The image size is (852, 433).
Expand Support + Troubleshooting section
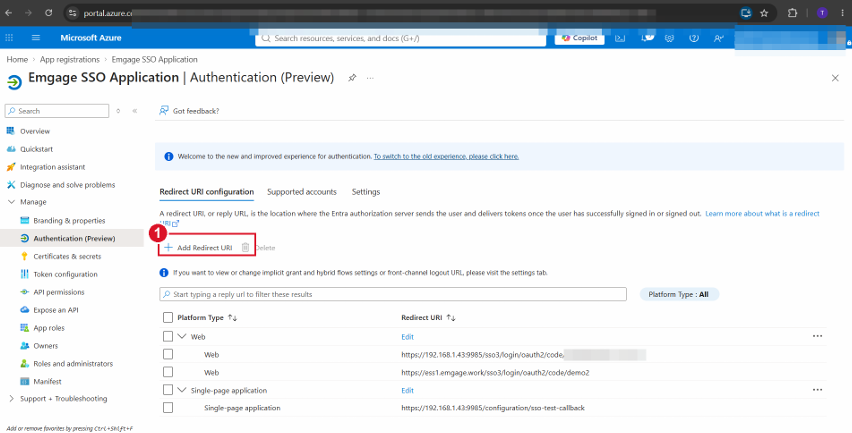pyautogui.click(x=11, y=398)
